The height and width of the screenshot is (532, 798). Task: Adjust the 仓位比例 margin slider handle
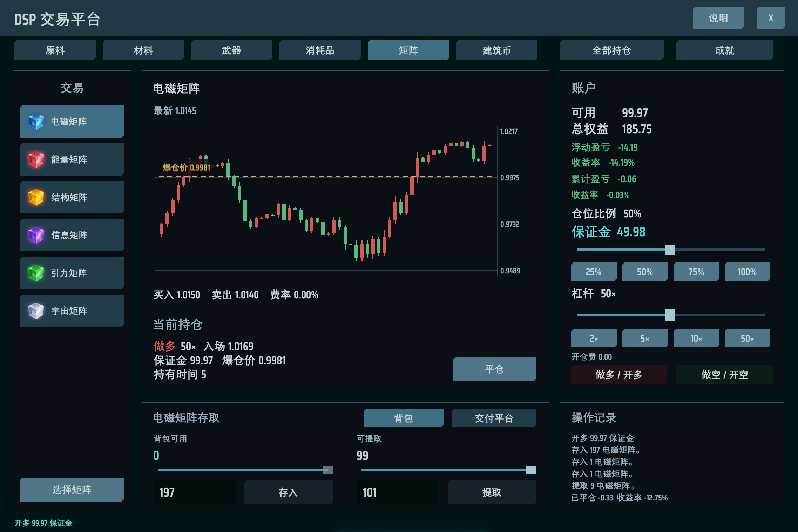tap(670, 250)
